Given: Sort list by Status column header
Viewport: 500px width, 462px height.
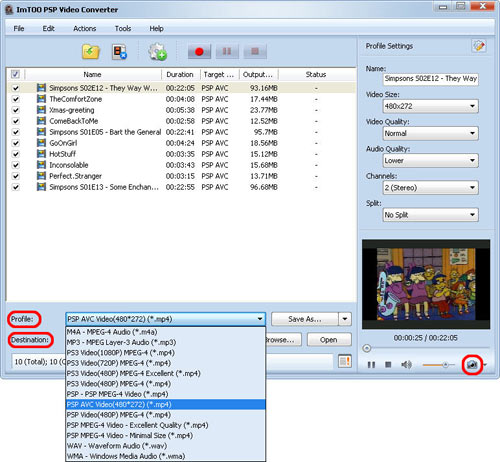Looking at the screenshot, I should click(316, 74).
